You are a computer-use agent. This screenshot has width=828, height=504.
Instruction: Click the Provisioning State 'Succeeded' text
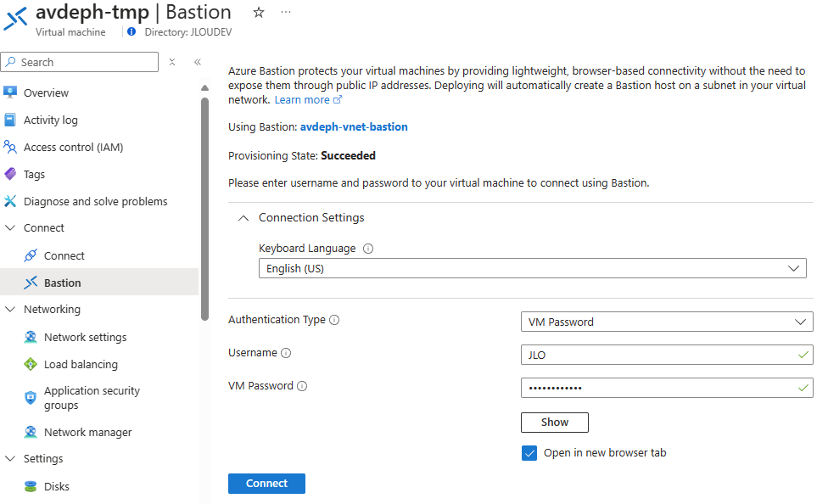[348, 156]
